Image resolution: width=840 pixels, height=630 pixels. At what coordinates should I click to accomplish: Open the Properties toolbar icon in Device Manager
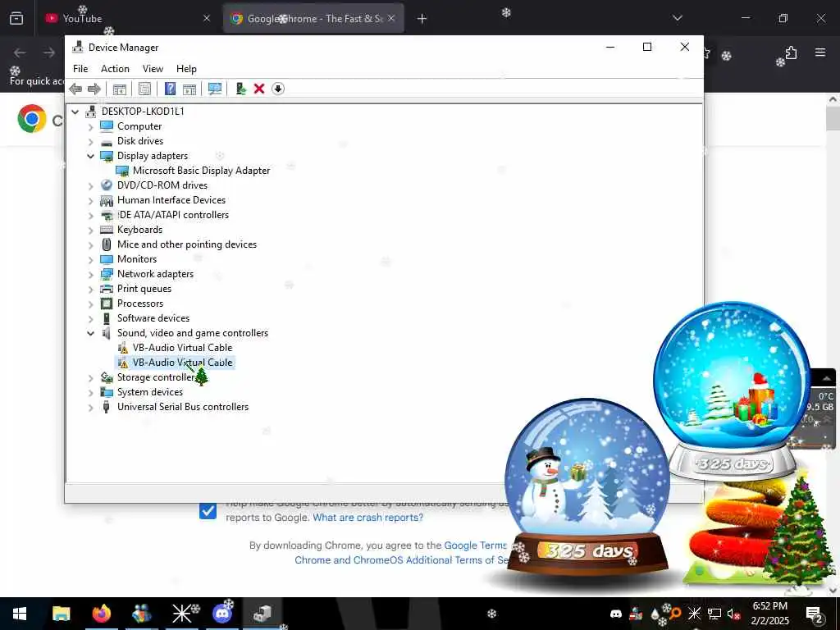tap(144, 89)
